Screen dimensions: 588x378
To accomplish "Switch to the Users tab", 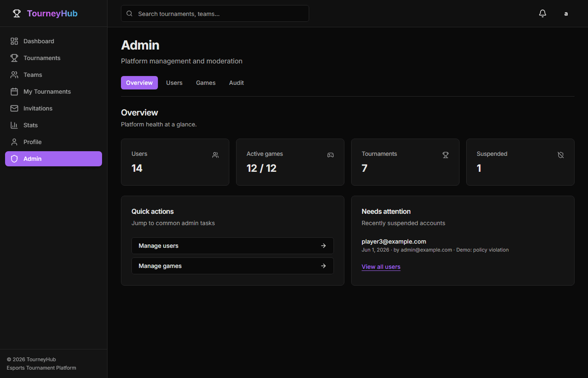I will (x=174, y=83).
